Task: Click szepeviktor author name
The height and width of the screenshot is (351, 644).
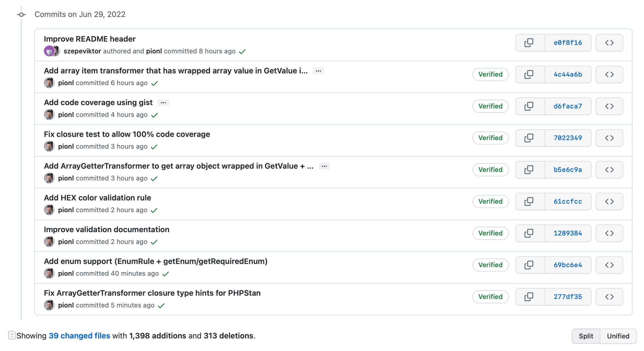Action: (82, 51)
